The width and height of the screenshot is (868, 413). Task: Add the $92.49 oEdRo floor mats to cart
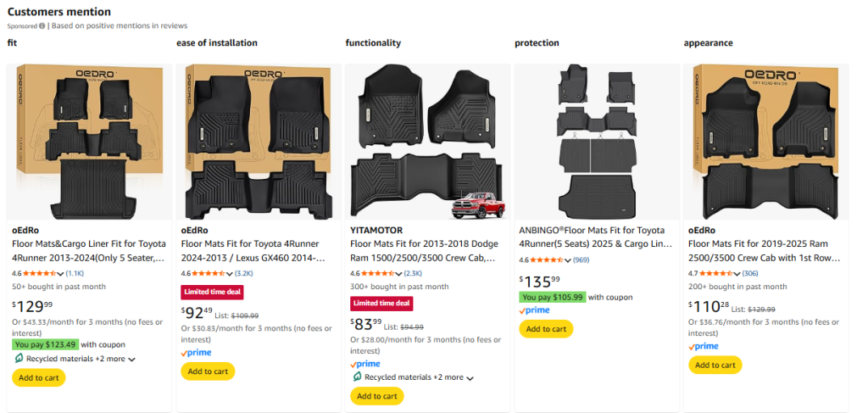tap(208, 371)
